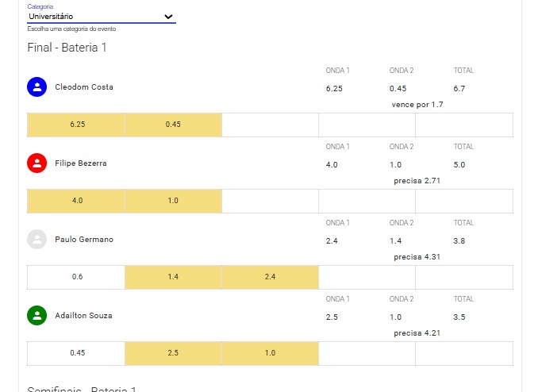This screenshot has height=392, width=538.
Task: Click Cleodom Costa's blue avatar icon
Action: pos(37,86)
